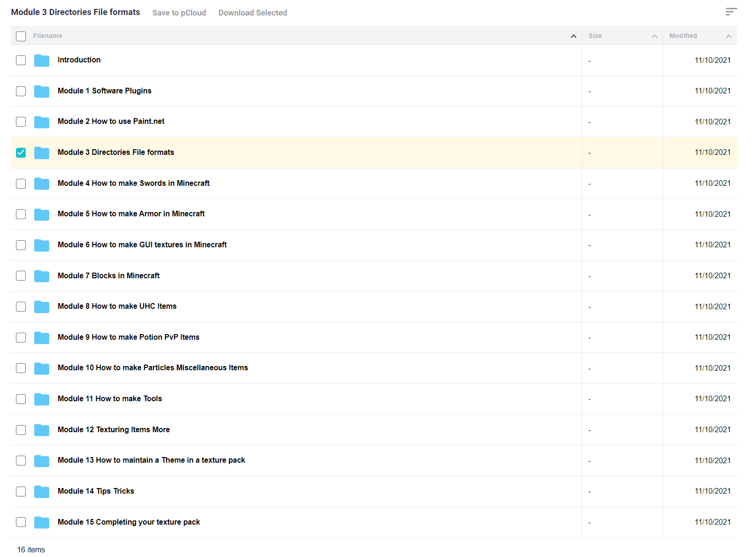Check the Module 13 Theme checkbox

(21, 460)
